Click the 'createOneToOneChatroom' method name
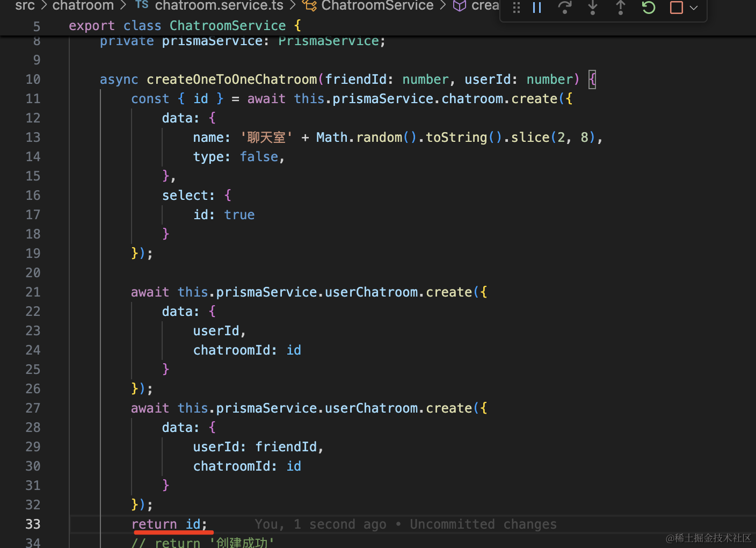The width and height of the screenshot is (756, 548). click(232, 80)
